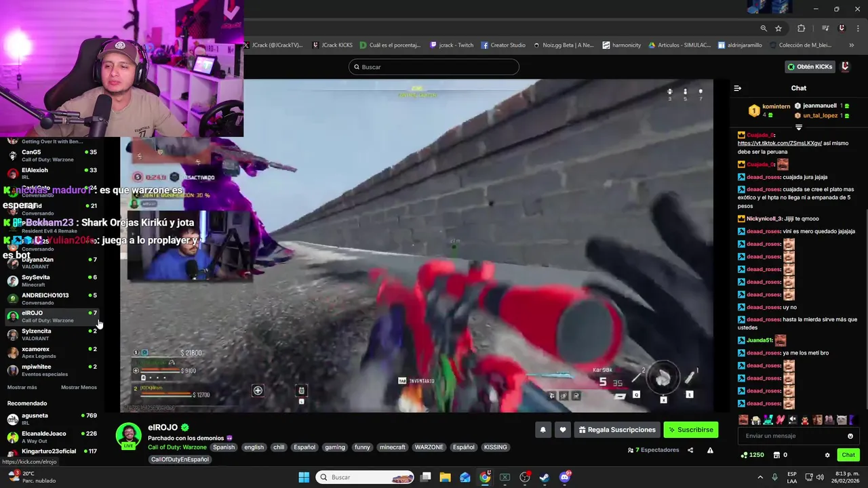The width and height of the screenshot is (868, 488).
Task: Open the ANDREICHO1013 channel in the sidebar
Action: tap(52, 298)
